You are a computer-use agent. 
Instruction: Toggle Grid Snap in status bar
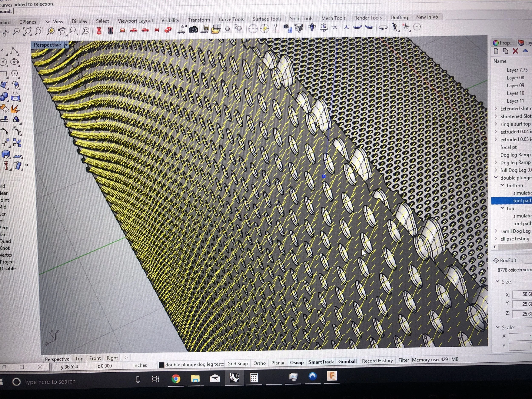click(237, 363)
